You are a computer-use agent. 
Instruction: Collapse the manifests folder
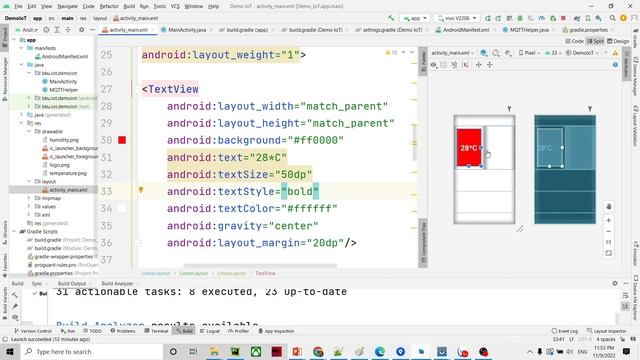22,48
